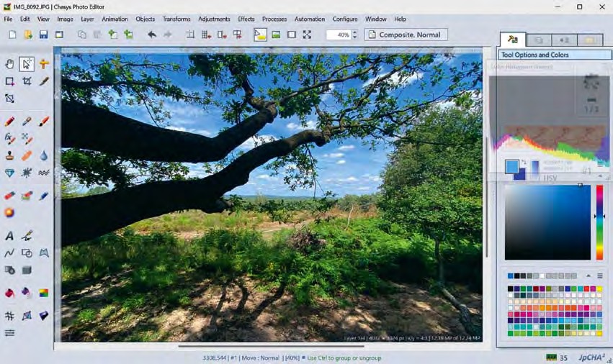Viewport: 613px width, 364px height.
Task: Click the vertical hue slider bar
Action: [599, 222]
